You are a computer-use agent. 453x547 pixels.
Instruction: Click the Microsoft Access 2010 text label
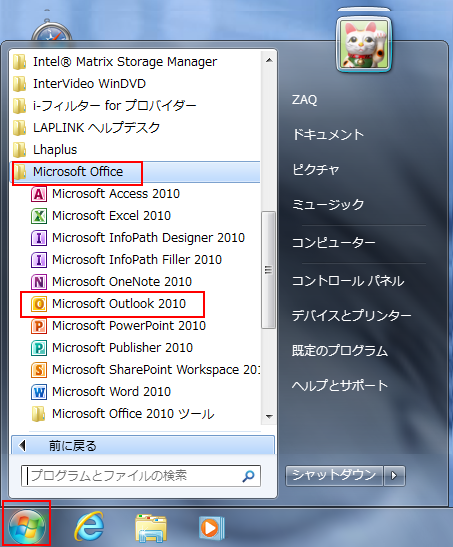pos(116,194)
